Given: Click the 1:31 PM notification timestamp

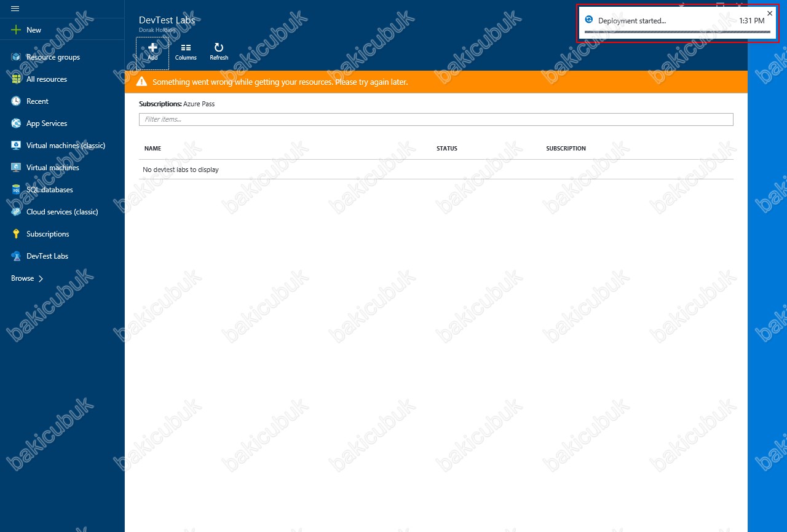Looking at the screenshot, I should (x=752, y=21).
